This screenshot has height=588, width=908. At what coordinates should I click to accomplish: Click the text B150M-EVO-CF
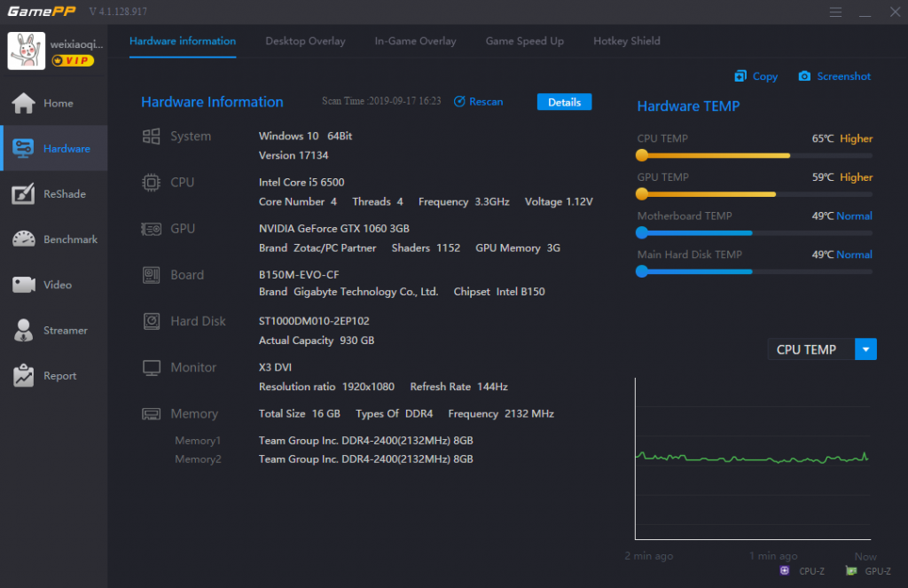point(299,275)
